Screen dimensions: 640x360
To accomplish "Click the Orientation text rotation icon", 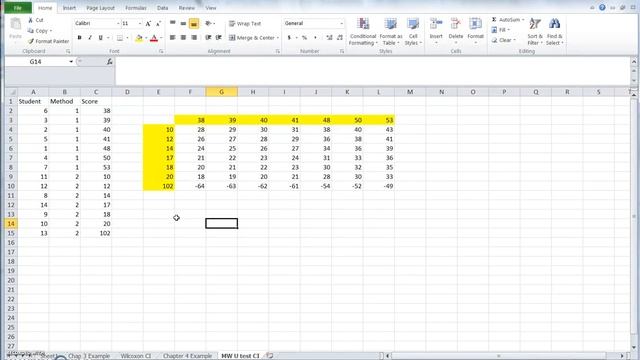I will (x=209, y=24).
